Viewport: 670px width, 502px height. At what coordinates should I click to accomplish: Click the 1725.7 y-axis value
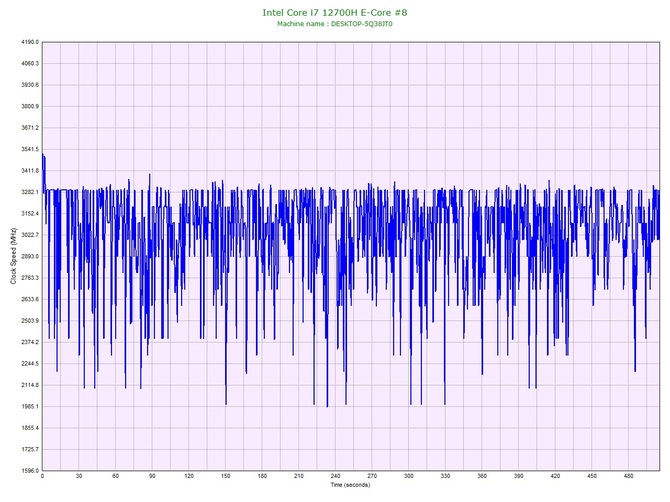tap(30, 449)
